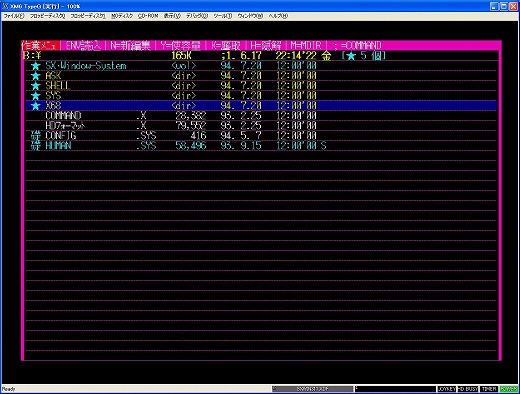The width and height of the screenshot is (520, 394).
Task: Open the ツール(T) menu
Action: point(222,16)
